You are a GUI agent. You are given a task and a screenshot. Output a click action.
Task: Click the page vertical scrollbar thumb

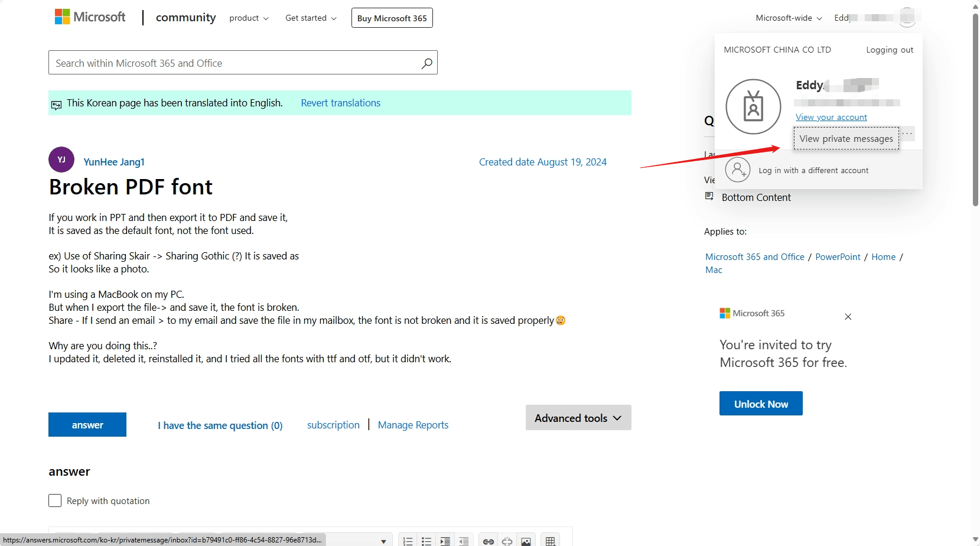(x=975, y=109)
